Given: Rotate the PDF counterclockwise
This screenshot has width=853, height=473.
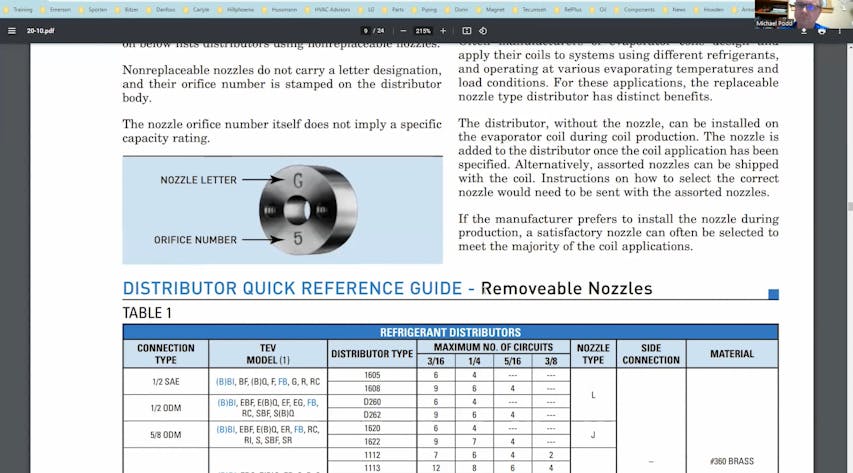Looking at the screenshot, I should pos(485,31).
